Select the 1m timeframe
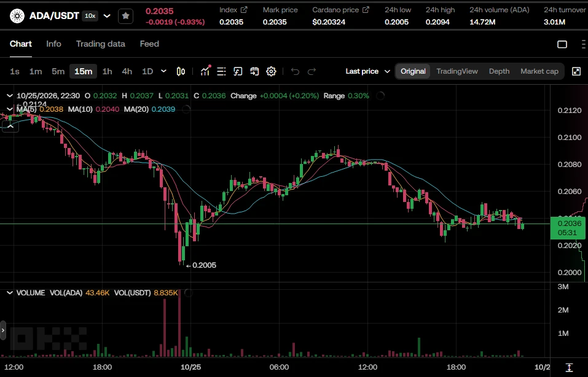The height and width of the screenshot is (377, 588). pyautogui.click(x=36, y=71)
